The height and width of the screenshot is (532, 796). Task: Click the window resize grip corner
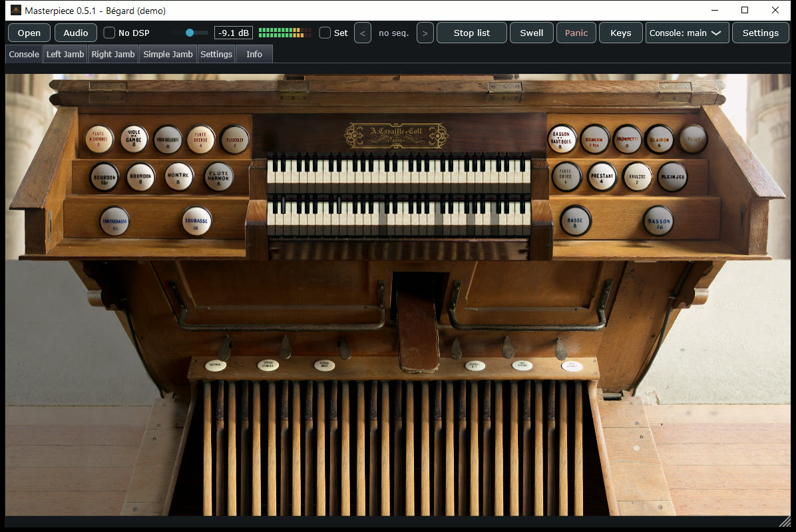785,521
